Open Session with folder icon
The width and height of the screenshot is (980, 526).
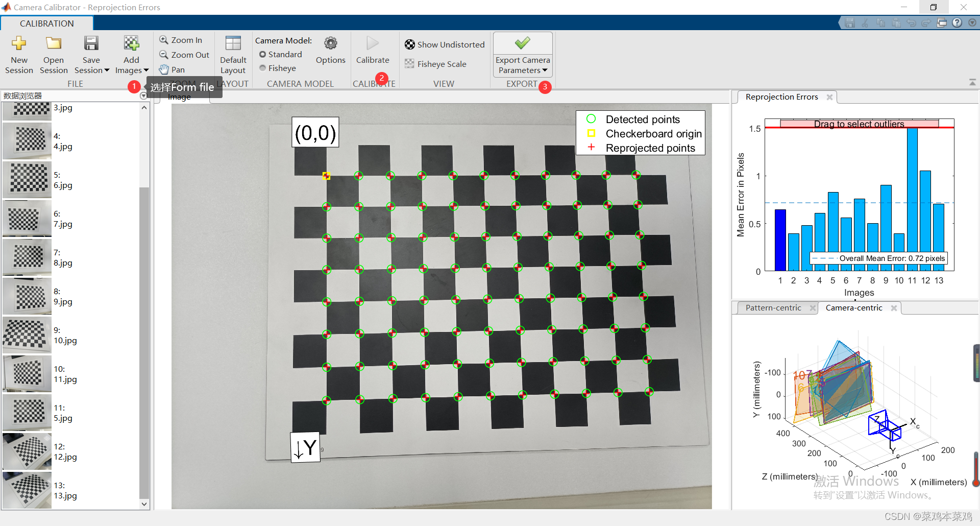click(x=54, y=55)
